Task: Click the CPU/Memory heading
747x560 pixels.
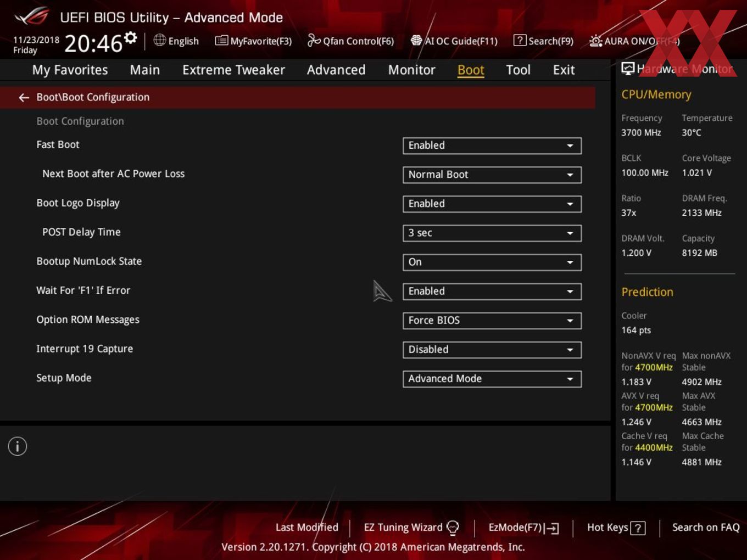Action: [x=656, y=94]
